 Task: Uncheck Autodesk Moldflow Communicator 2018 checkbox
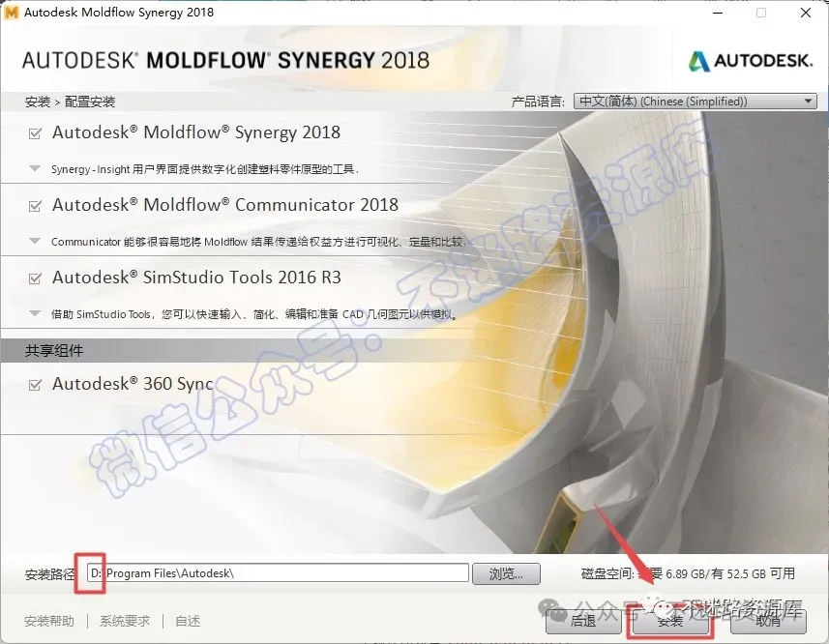coord(35,206)
